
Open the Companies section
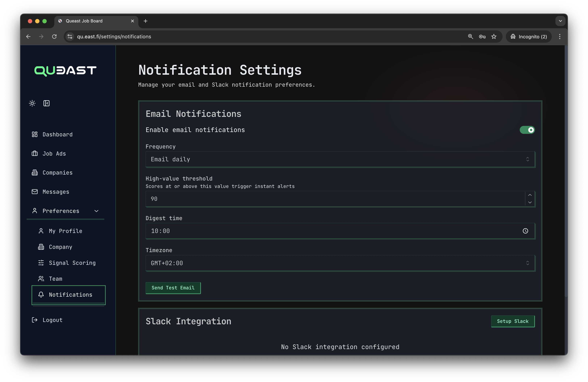(57, 173)
